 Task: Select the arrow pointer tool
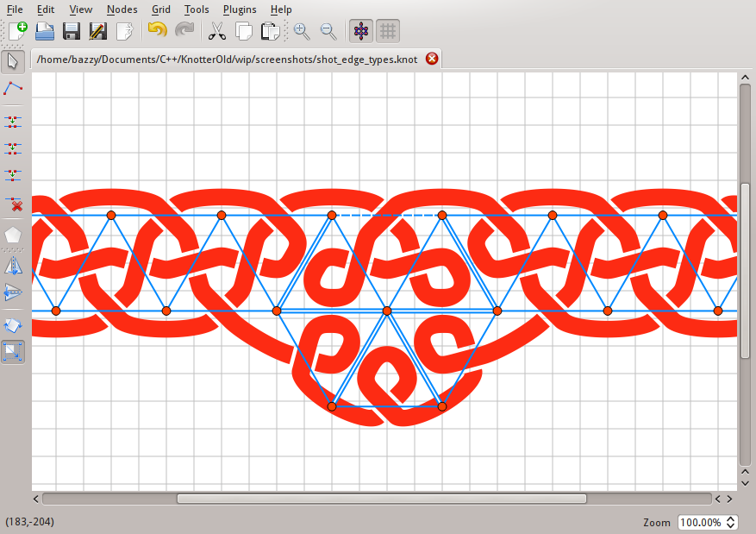pos(13,62)
